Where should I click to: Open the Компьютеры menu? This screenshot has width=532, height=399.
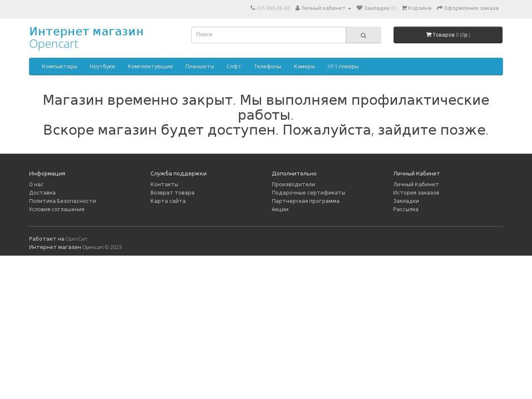tap(59, 66)
